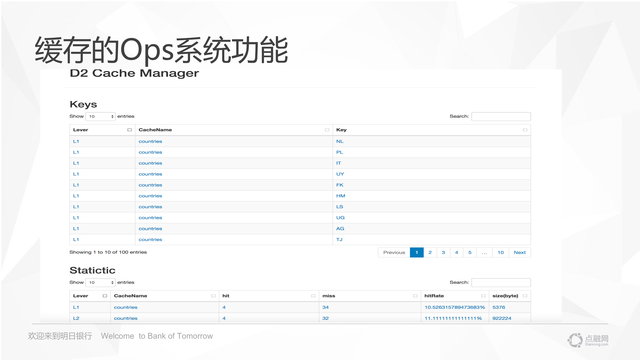Click countries link in the IT row
Screen dimensions: 640x360
click(x=150, y=163)
